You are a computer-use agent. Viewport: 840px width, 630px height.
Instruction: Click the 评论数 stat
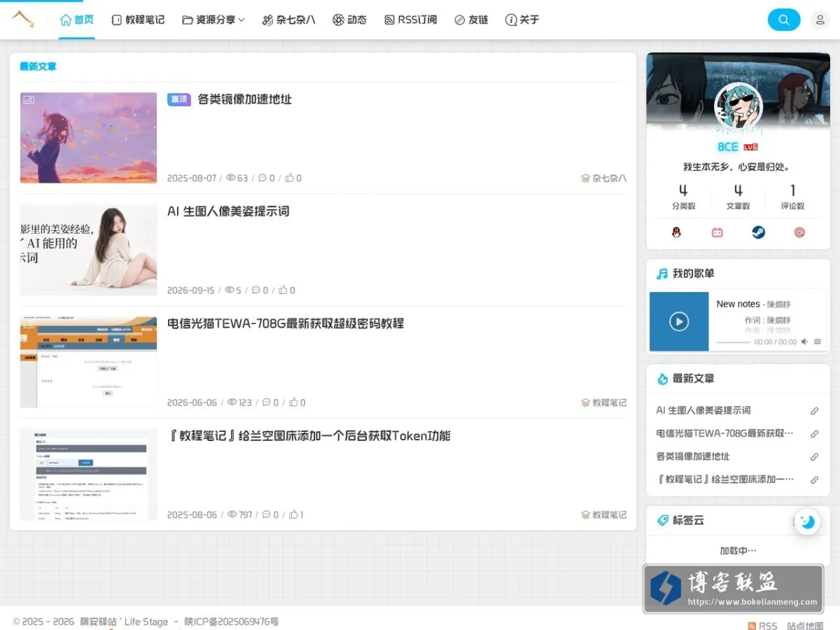click(x=792, y=197)
